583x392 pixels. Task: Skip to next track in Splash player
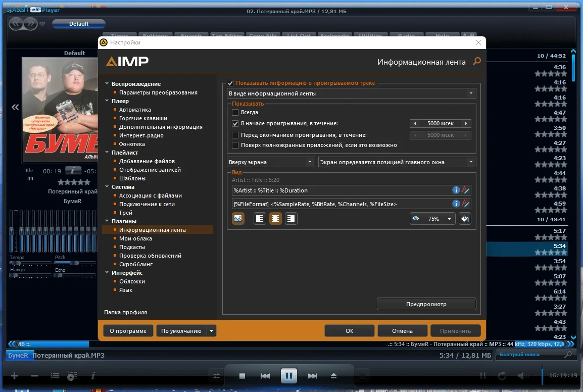[313, 376]
